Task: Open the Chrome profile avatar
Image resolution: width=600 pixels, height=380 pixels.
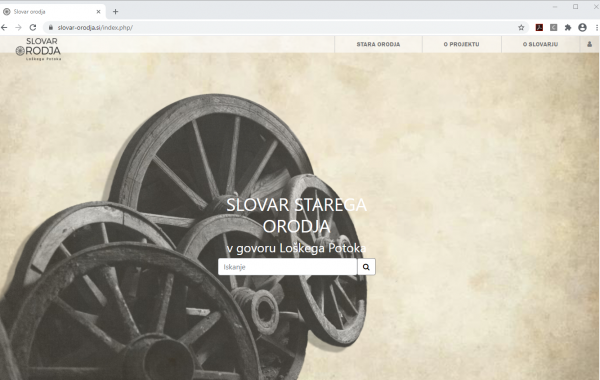Action: pyautogui.click(x=582, y=28)
